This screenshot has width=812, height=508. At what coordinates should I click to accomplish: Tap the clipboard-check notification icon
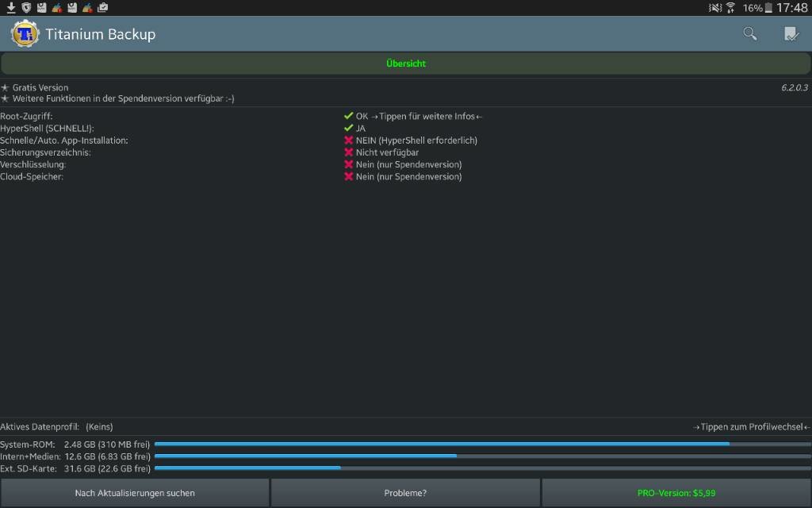click(102, 7)
